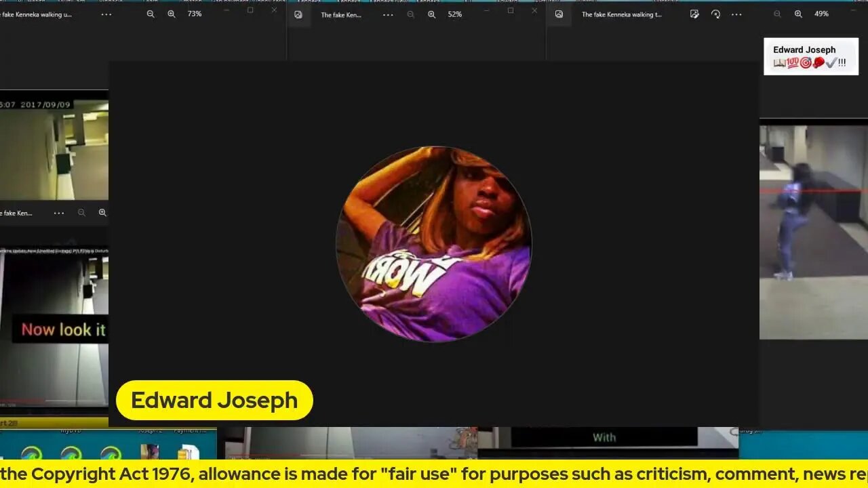Select 'The fake Kenneka walking t...' title tab

(x=621, y=14)
